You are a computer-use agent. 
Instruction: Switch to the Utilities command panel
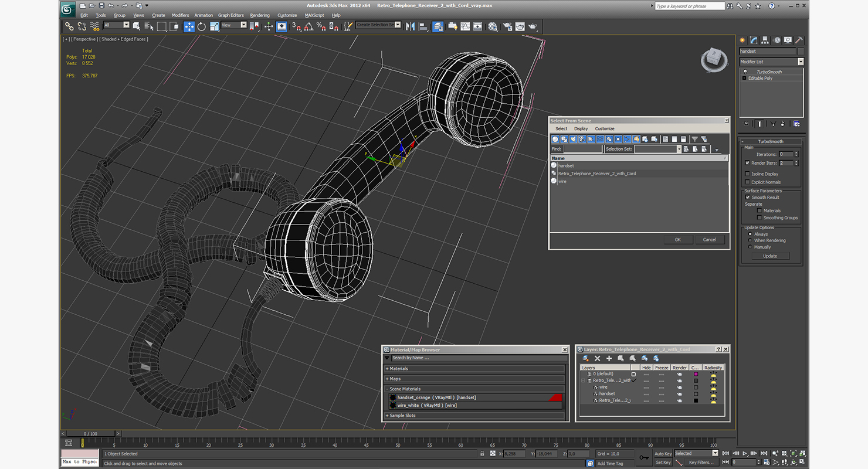click(799, 40)
